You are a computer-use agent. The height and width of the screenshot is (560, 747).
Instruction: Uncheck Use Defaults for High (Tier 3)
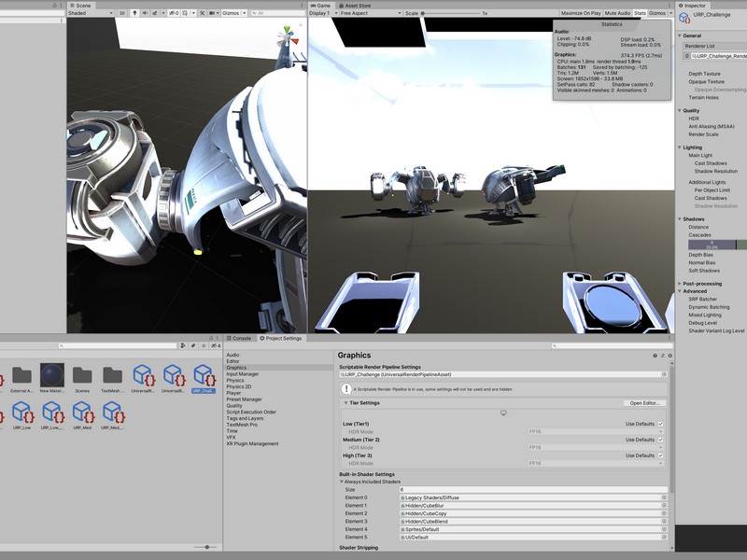click(660, 455)
